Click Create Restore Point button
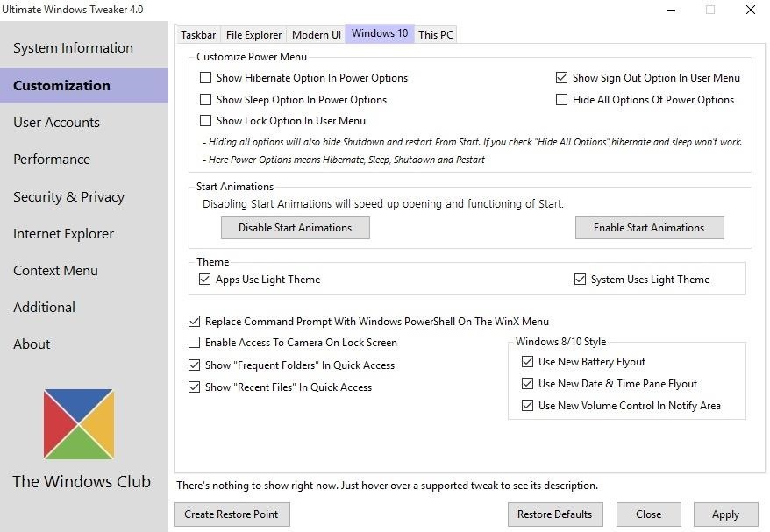Viewport: 770px width, 532px height. [232, 514]
